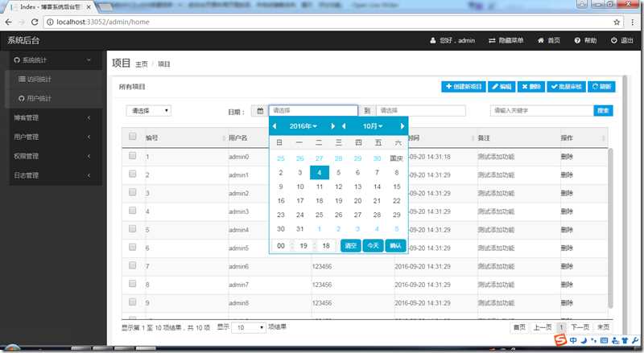Click 清空 in the date picker
644x353 pixels.
click(x=351, y=246)
